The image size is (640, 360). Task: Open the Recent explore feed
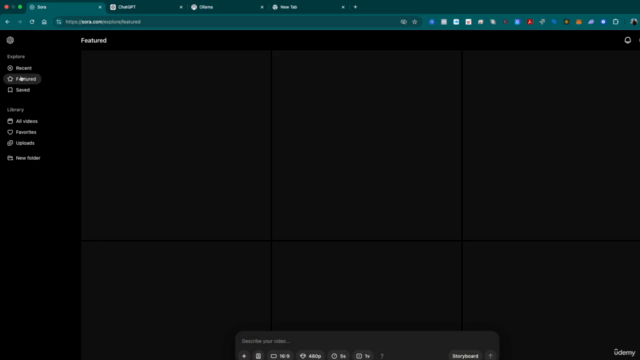tap(20, 68)
